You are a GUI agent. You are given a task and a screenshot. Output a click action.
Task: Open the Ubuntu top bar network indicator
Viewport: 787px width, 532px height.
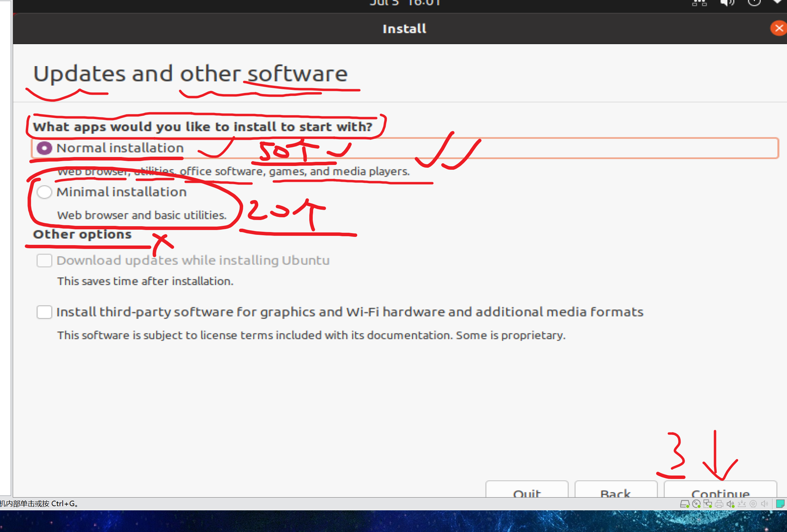pyautogui.click(x=699, y=3)
